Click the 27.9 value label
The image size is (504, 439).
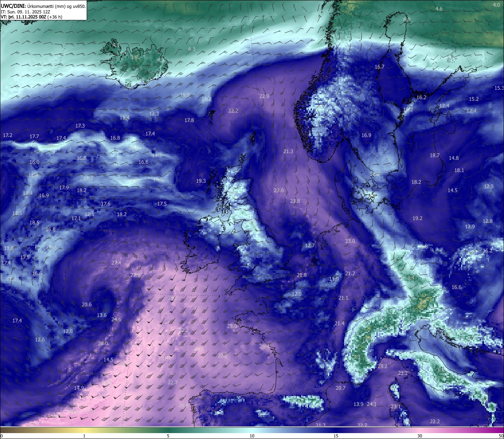[x=135, y=275]
